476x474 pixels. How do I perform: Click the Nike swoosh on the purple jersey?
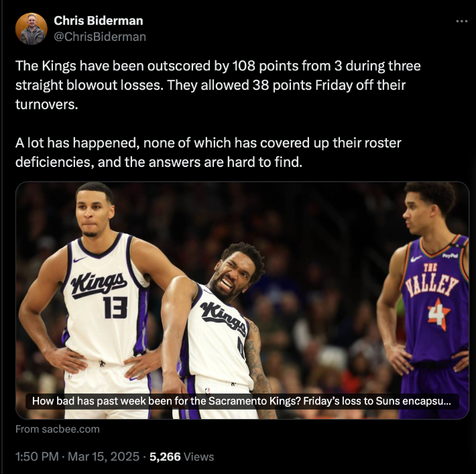(x=416, y=259)
